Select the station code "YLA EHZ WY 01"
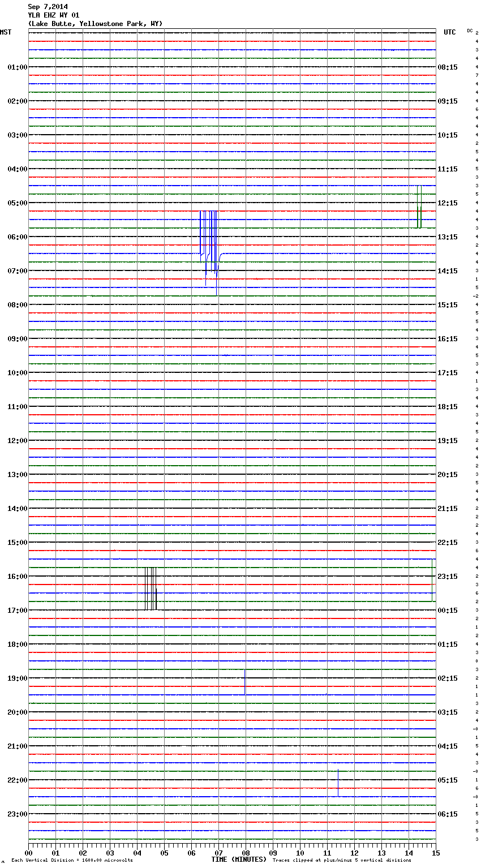The height and width of the screenshot is (868, 481). pos(54,15)
